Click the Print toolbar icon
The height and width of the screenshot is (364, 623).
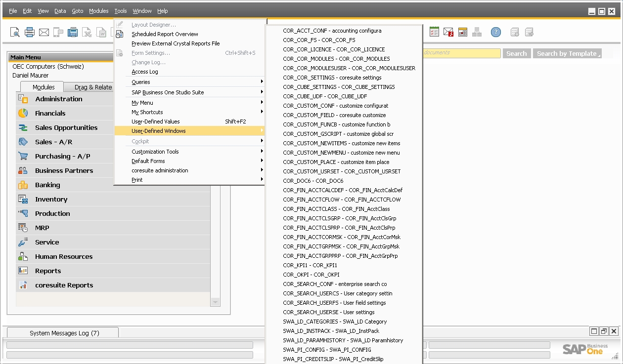pos(30,32)
